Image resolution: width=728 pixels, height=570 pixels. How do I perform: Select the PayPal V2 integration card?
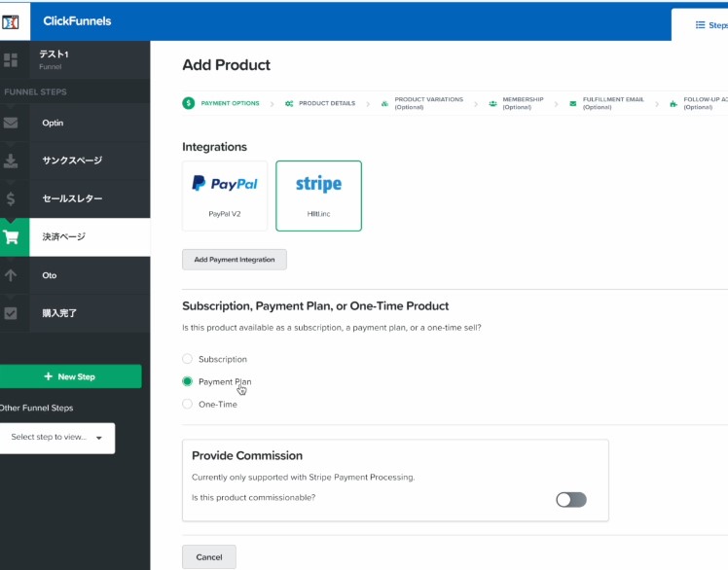(225, 196)
